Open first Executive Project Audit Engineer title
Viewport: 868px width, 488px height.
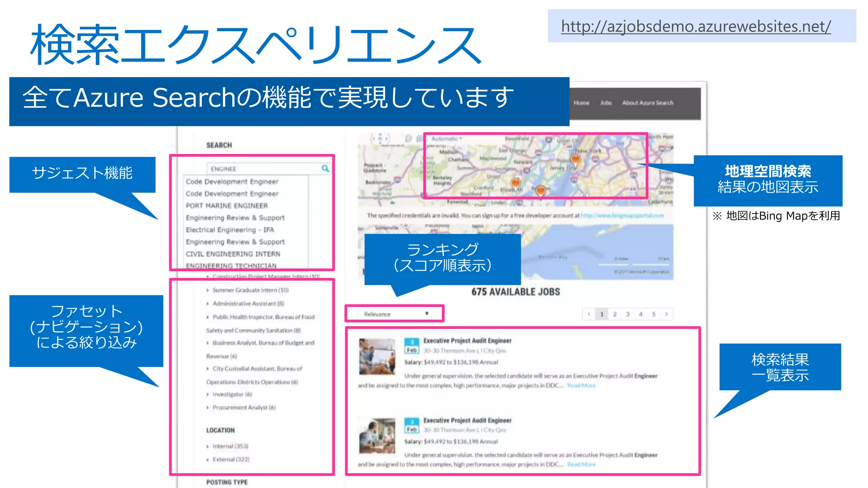(467, 341)
